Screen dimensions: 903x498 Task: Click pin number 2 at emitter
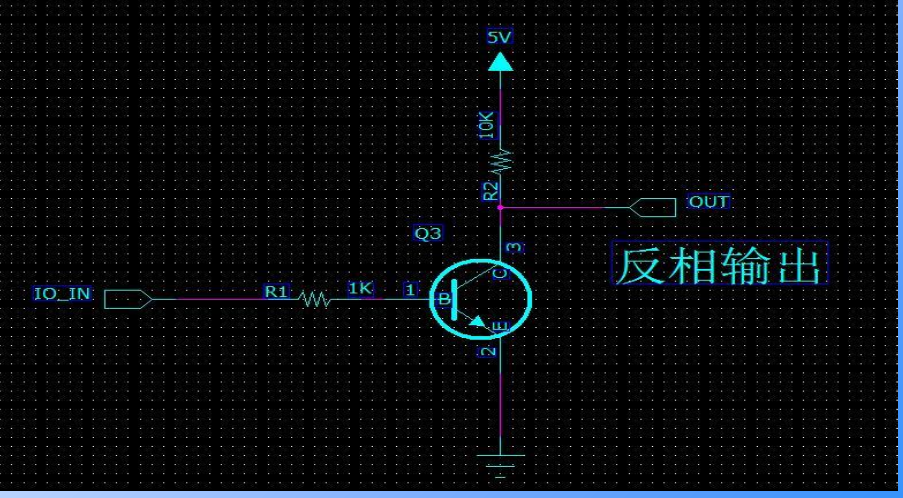click(x=488, y=351)
